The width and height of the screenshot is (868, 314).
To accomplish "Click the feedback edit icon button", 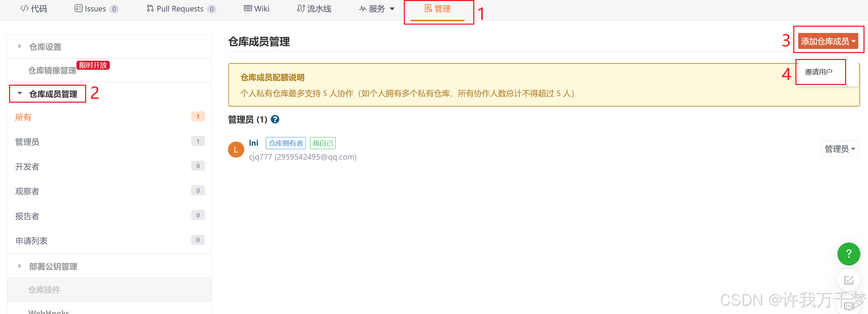I will click(x=849, y=280).
